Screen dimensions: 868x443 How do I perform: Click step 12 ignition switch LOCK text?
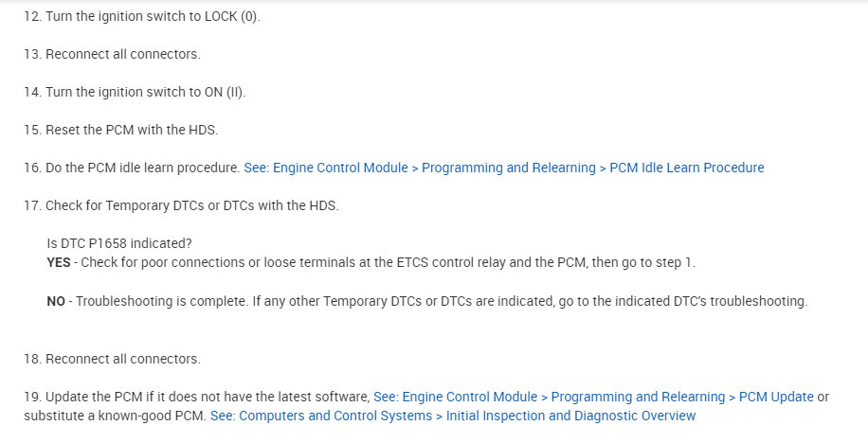(152, 16)
